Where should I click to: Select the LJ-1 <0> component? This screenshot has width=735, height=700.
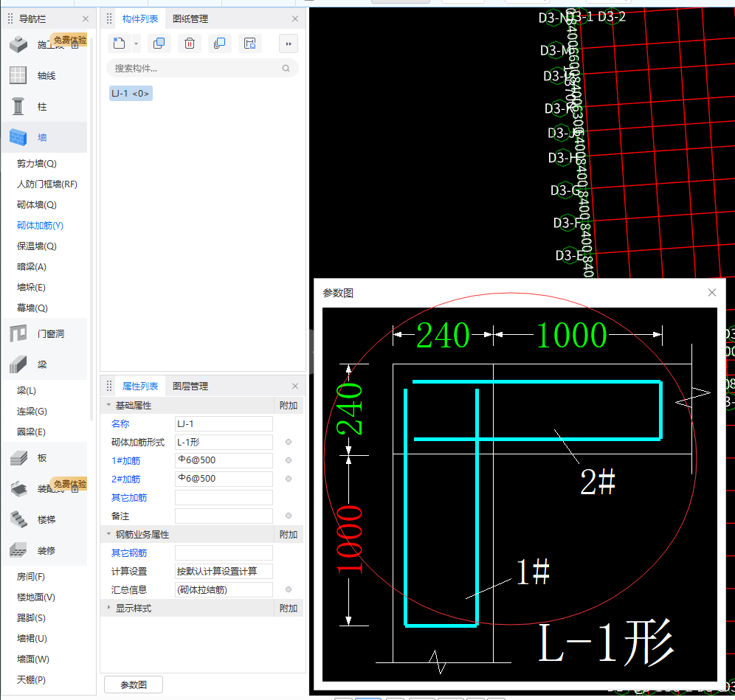click(131, 93)
